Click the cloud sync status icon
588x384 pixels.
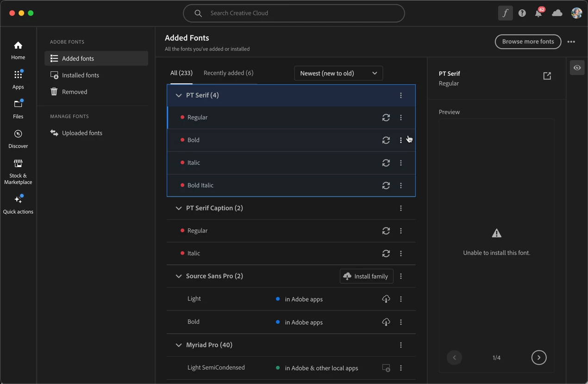tap(557, 13)
